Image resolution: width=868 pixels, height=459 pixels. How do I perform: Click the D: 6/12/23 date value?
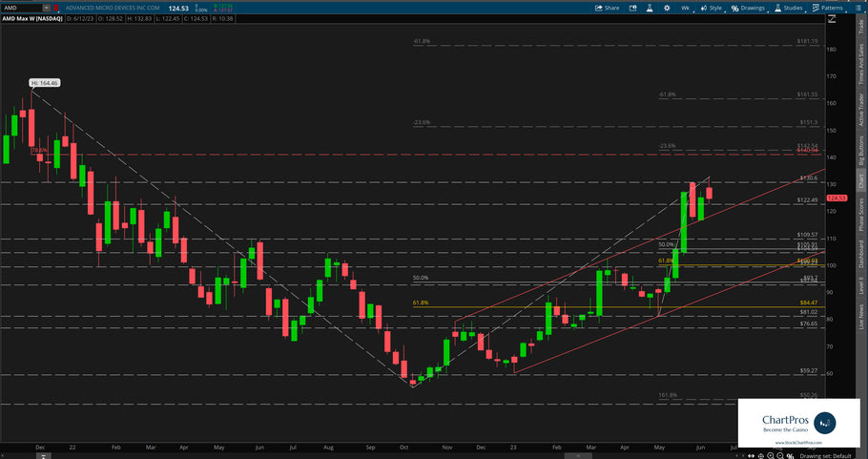pyautogui.click(x=80, y=18)
